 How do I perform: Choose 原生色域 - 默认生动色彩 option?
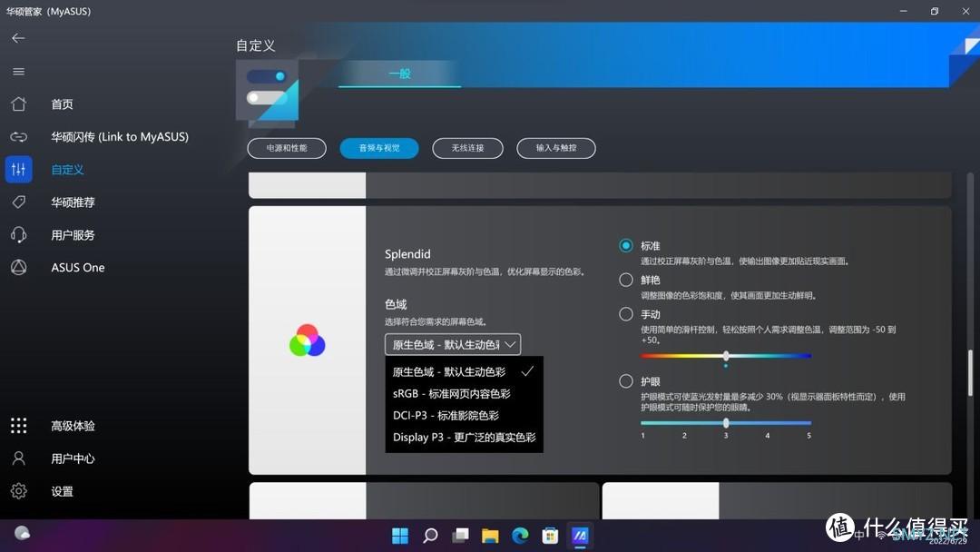[464, 372]
